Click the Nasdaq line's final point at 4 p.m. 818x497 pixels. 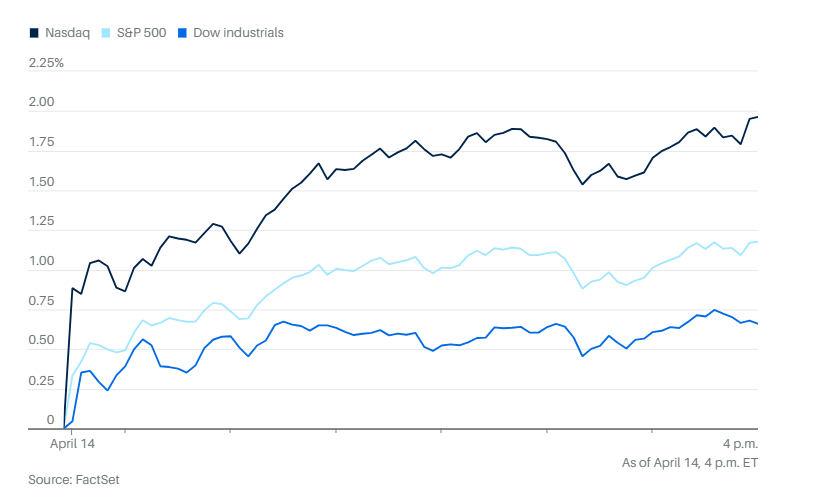(757, 117)
